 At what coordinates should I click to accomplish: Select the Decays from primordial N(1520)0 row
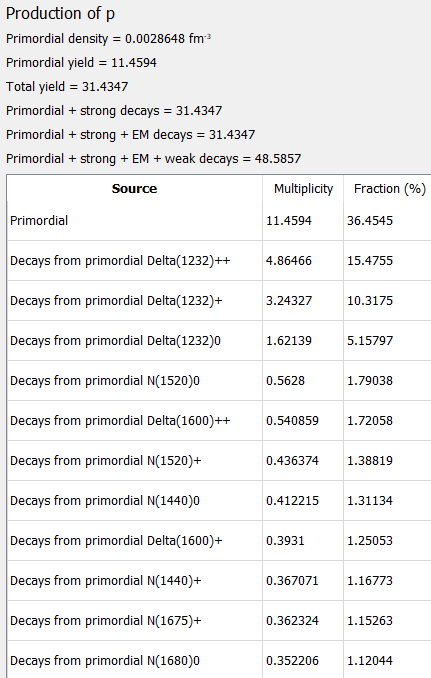[x=219, y=381]
